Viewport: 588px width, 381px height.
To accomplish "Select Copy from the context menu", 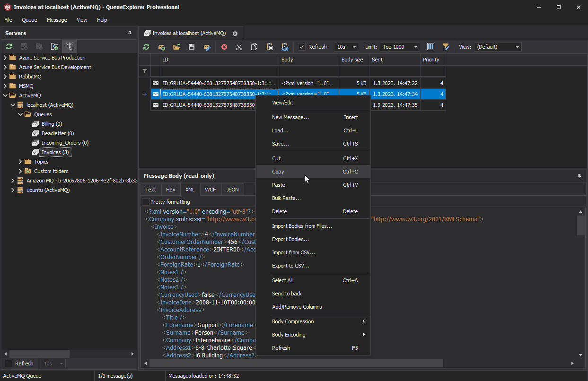I will tap(278, 172).
